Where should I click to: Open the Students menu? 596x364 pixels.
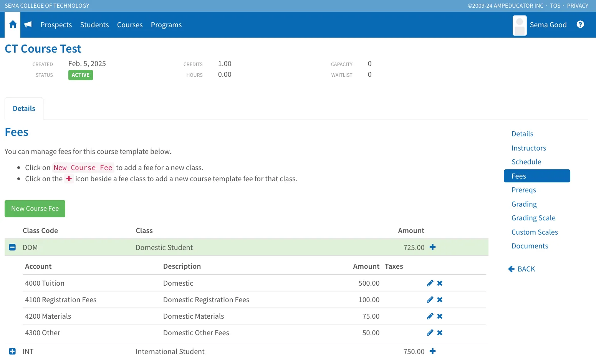tap(94, 25)
